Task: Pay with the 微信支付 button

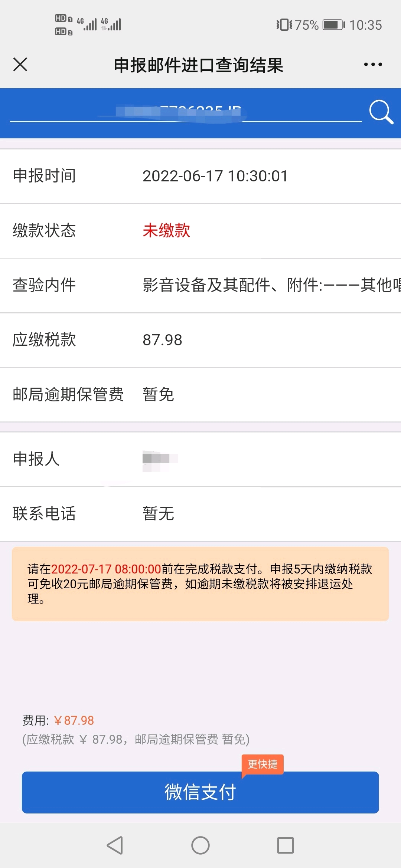Action: pyautogui.click(x=200, y=792)
